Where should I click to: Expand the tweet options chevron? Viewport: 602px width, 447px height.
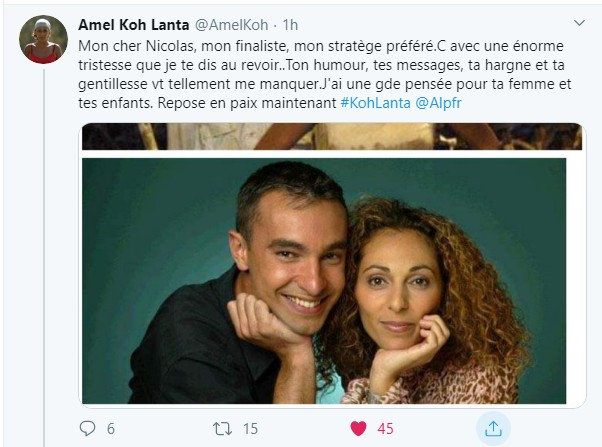(579, 23)
